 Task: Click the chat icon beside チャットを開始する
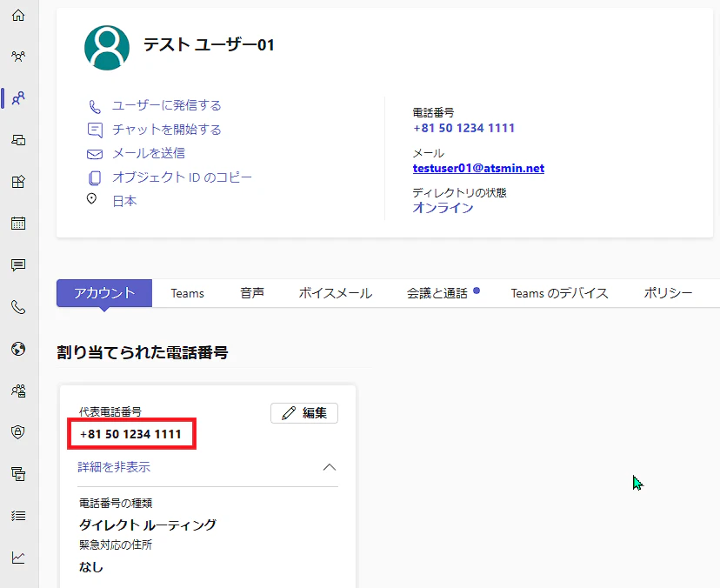click(x=95, y=130)
